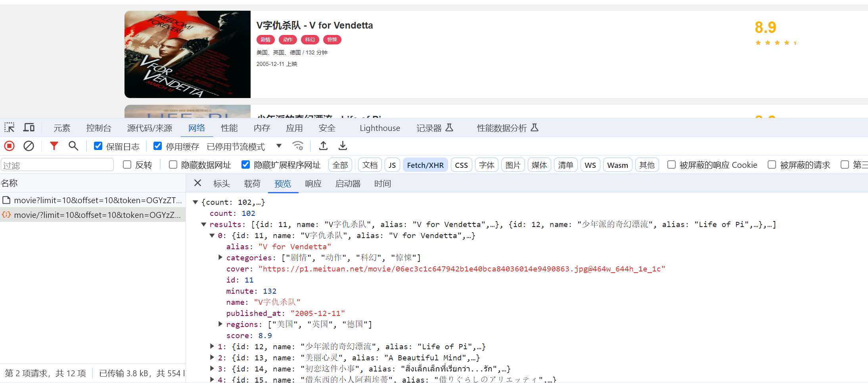Select the XHR request movie/?limit=10
This screenshot has height=383, width=868.
click(93, 215)
